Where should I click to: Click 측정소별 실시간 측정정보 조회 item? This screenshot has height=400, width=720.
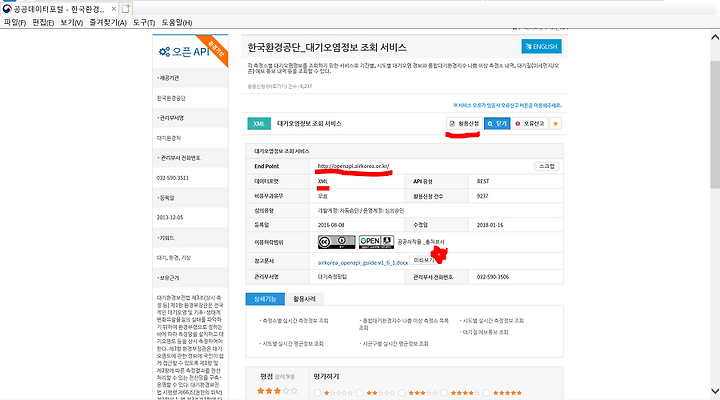pos(295,321)
